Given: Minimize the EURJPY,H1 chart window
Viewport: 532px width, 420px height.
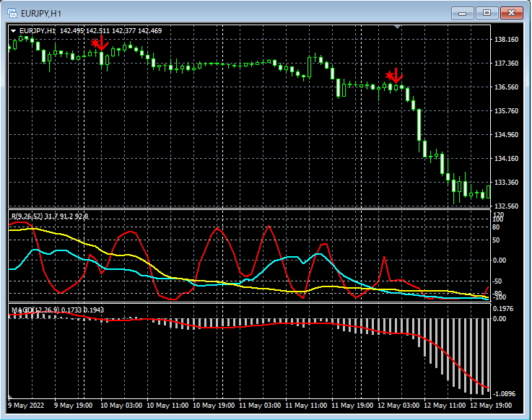Looking at the screenshot, I should click(x=464, y=13).
